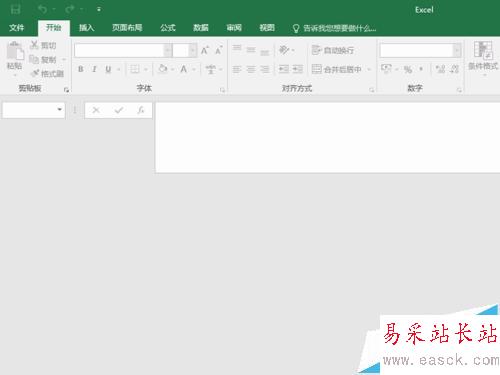Screen dimensions: 500x375
Task: Click the Decrease Font Size icon
Action: tap(219, 50)
